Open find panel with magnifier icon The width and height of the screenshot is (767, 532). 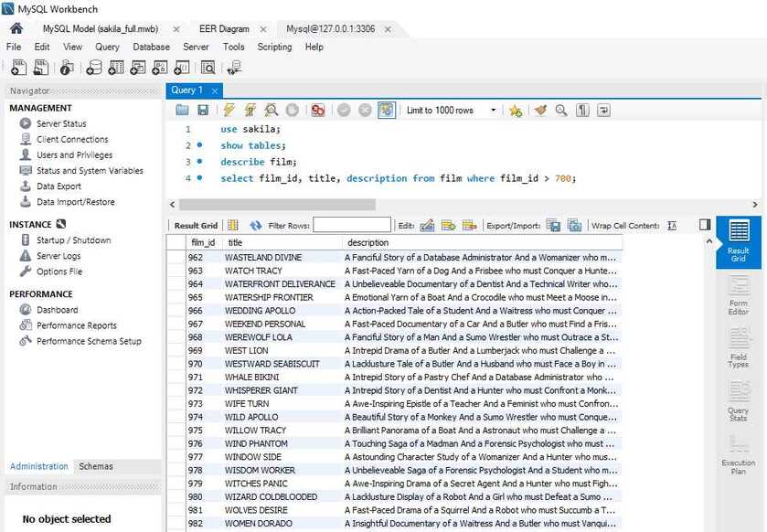[561, 111]
